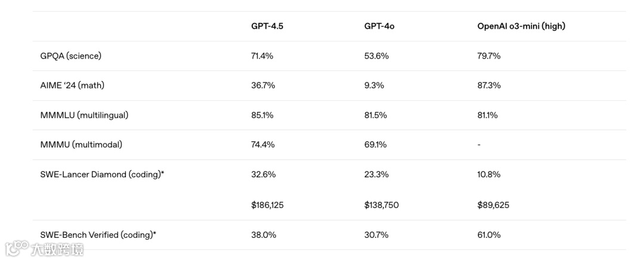Click the $89,625 earnings value
This screenshot has width=644, height=261.
pyautogui.click(x=493, y=205)
